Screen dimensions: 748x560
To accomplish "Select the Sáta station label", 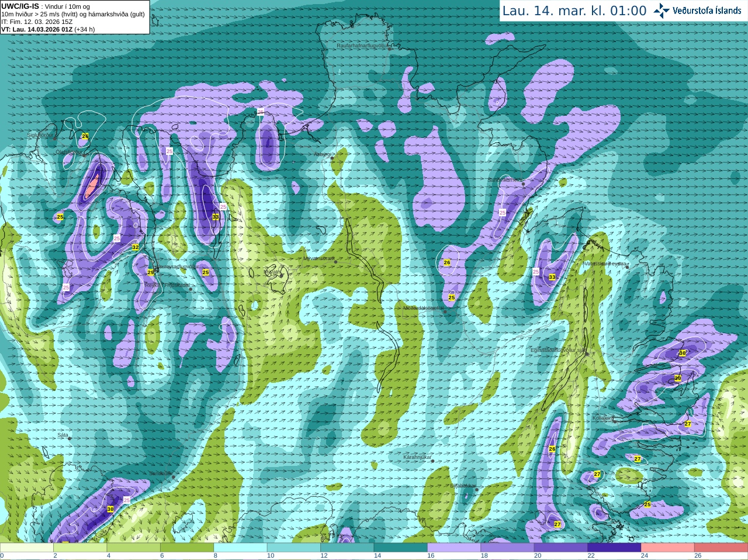I will (63, 435).
